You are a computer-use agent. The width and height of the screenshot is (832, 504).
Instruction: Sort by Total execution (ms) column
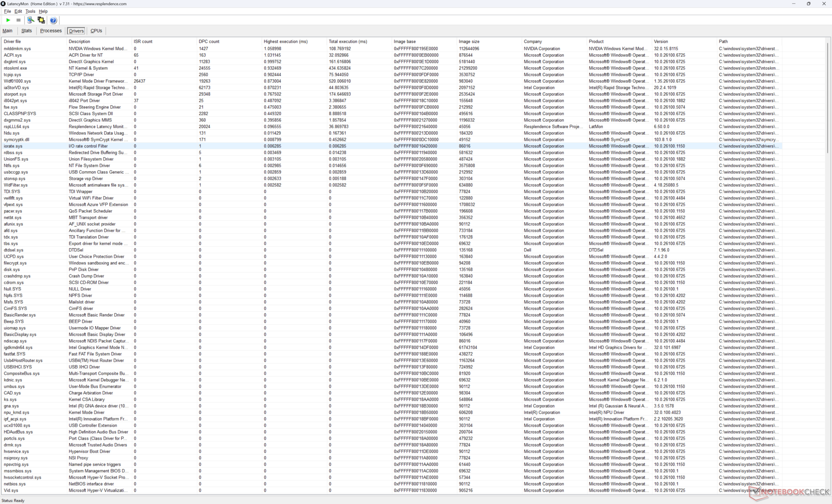(348, 42)
